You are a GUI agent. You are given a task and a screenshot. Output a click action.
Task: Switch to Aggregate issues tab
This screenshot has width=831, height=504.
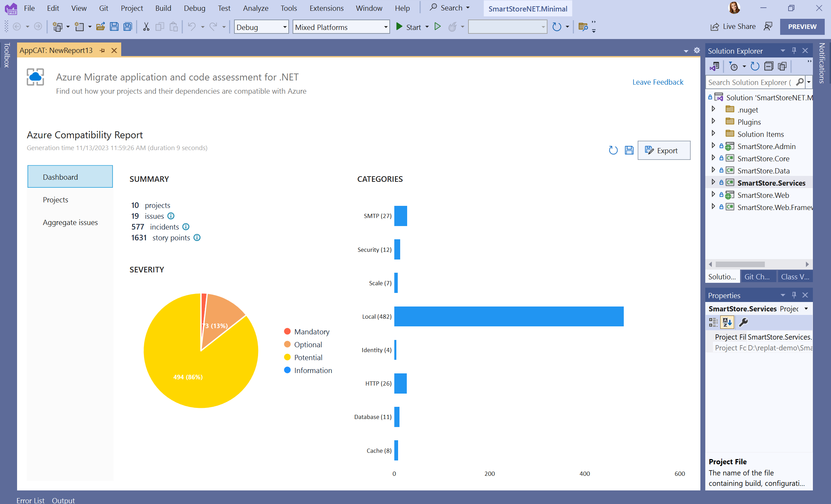[70, 222]
